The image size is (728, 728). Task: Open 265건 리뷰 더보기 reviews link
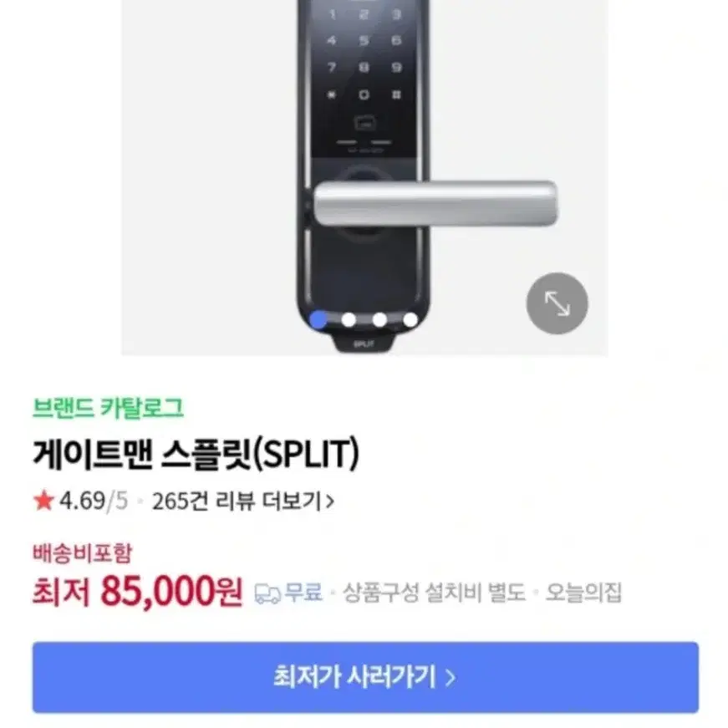tap(237, 501)
